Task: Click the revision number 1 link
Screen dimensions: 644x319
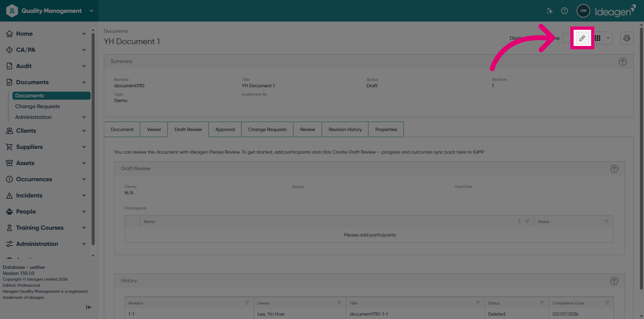Action: coord(493,86)
